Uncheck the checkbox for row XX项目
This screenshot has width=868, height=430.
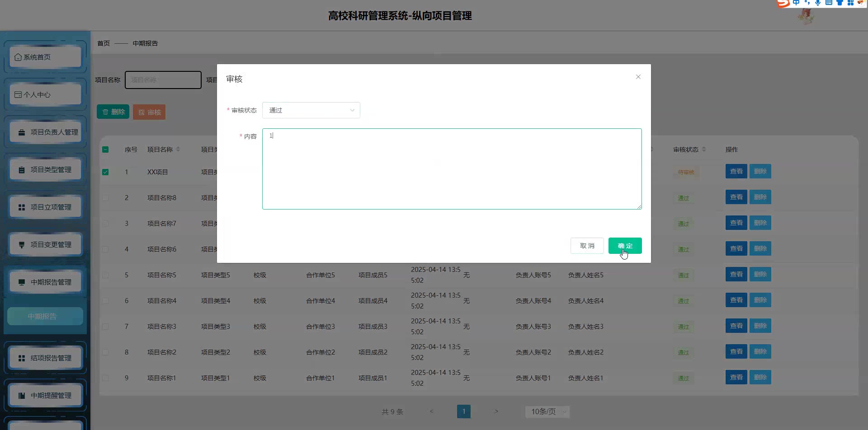[105, 172]
